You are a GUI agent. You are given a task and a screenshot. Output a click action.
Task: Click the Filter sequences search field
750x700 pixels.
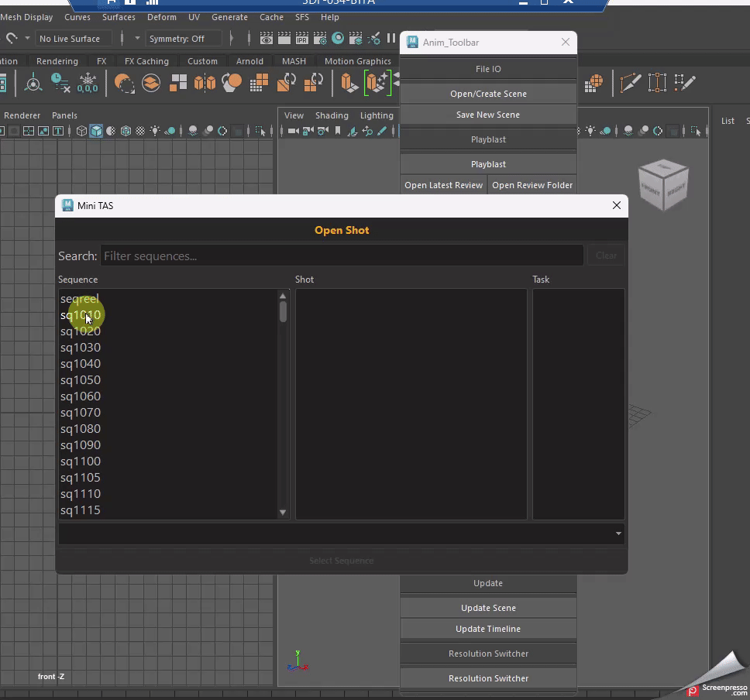[x=341, y=256]
